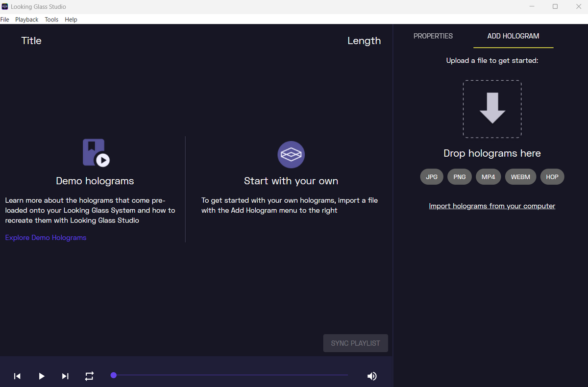Skip to the next hologram
This screenshot has width=588, height=387.
pyautogui.click(x=65, y=376)
